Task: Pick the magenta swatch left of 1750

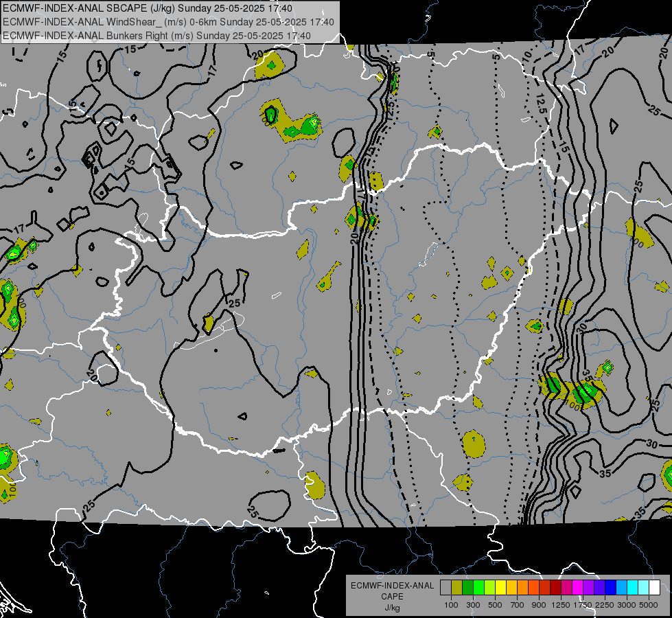Action: (578, 587)
